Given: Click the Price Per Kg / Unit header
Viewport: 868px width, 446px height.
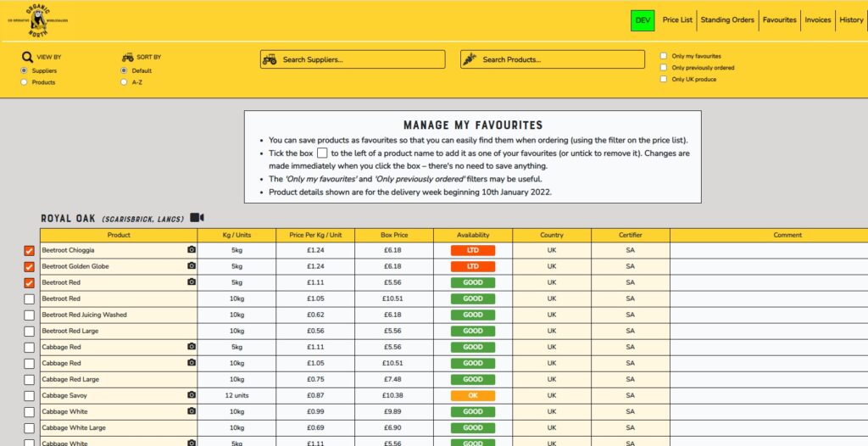Looking at the screenshot, I should (x=315, y=235).
